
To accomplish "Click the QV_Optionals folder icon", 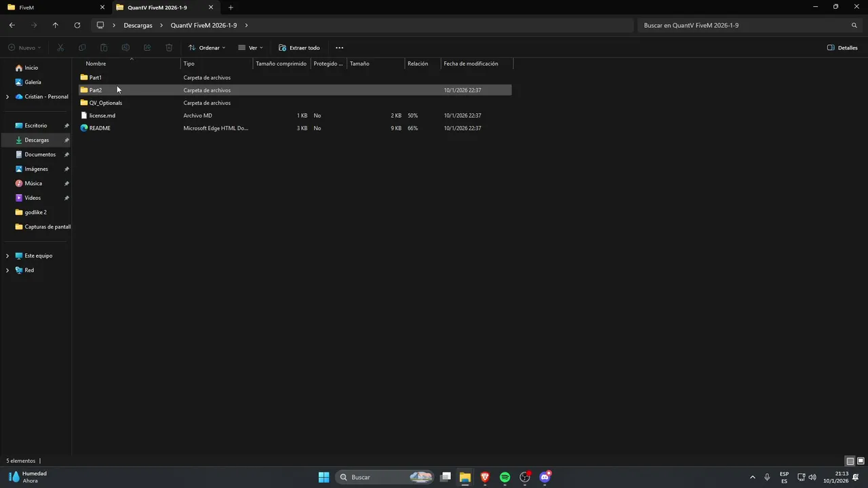I will [84, 102].
